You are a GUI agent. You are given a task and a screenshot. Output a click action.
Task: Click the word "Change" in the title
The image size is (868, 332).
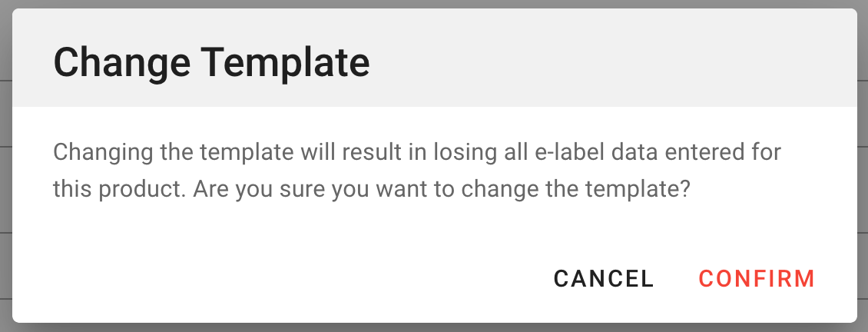122,62
